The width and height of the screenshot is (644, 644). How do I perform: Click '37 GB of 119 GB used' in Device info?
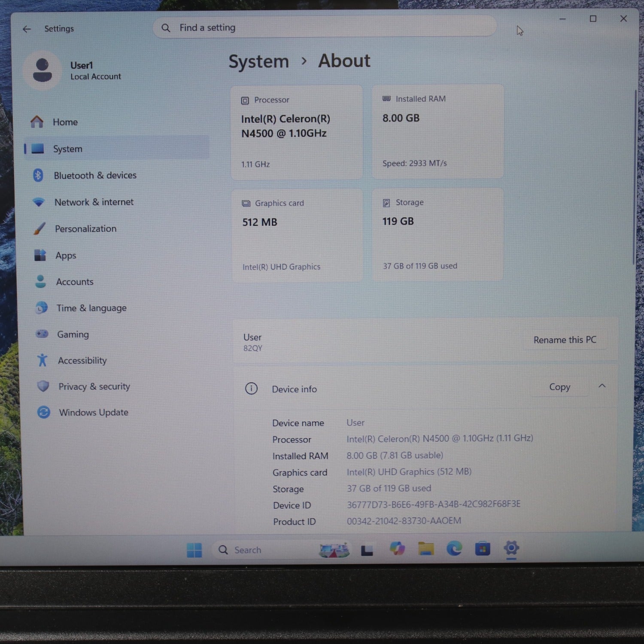[x=389, y=488]
